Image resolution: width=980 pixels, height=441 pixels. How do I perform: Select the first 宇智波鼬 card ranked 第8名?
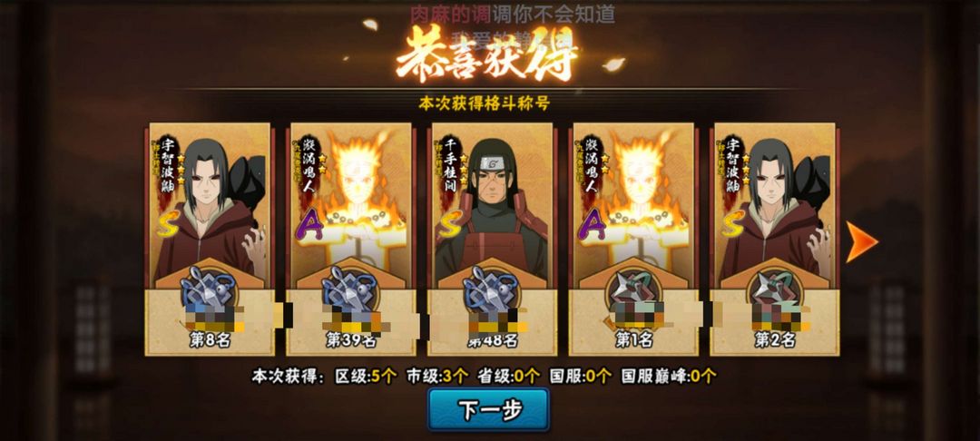click(210, 239)
